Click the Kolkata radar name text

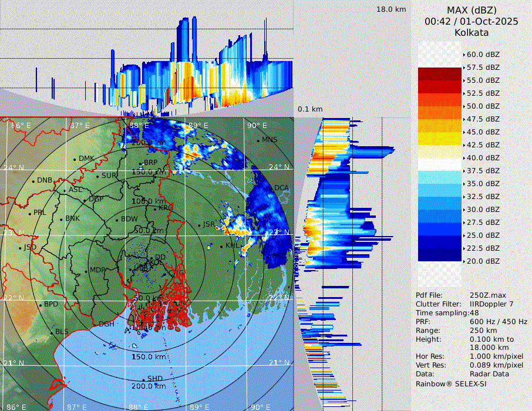[472, 33]
